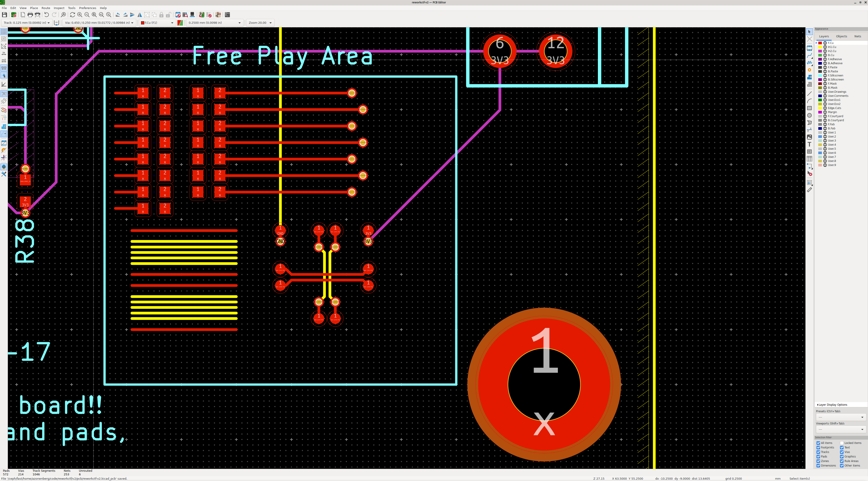868x481 pixels.
Task: Select the Measure tool ruler icon
Action: (x=809, y=190)
